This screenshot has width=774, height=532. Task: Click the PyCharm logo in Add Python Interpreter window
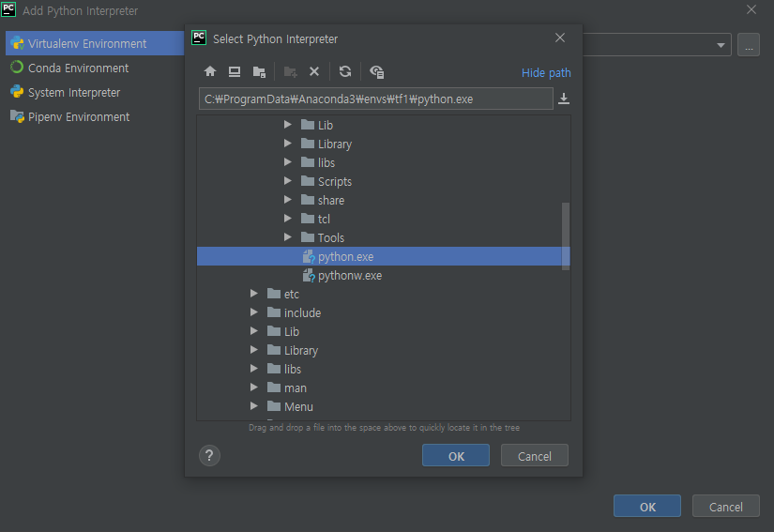tap(8, 8)
